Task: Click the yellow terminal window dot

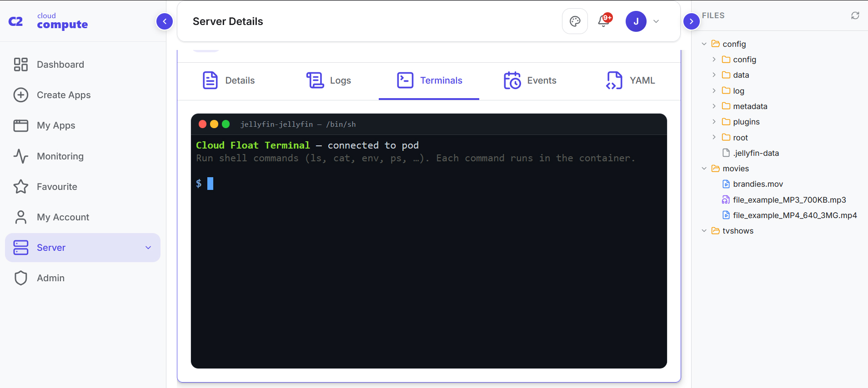Action: [214, 124]
